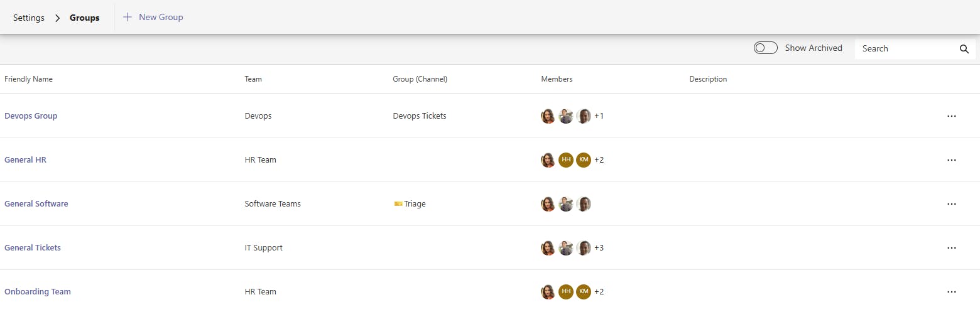Click the KM avatar in Onboarding Team

(x=584, y=292)
